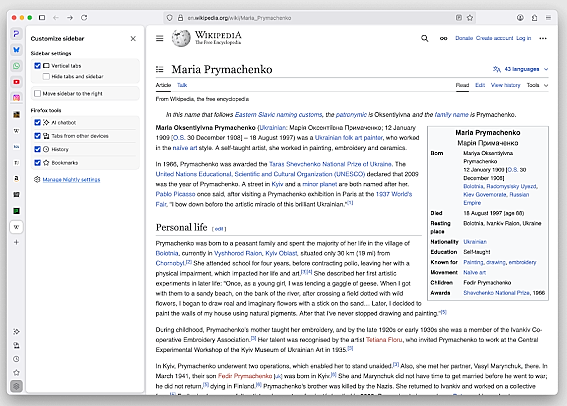Toggle the AI chatbot checkbox

point(37,122)
